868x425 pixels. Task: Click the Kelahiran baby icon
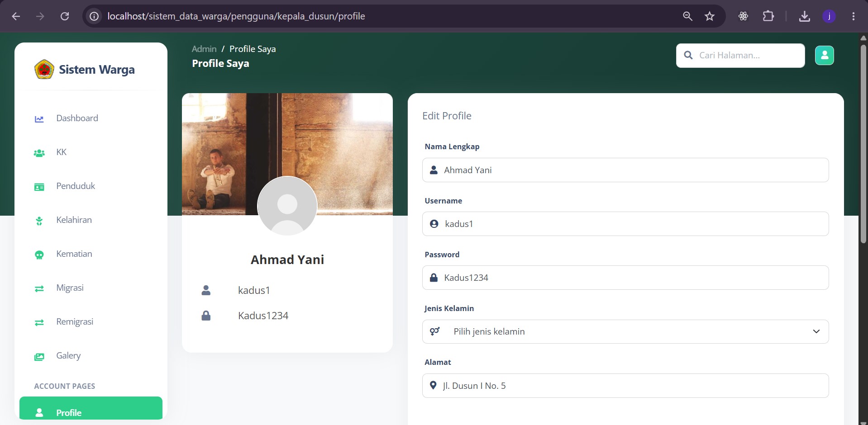pos(39,221)
